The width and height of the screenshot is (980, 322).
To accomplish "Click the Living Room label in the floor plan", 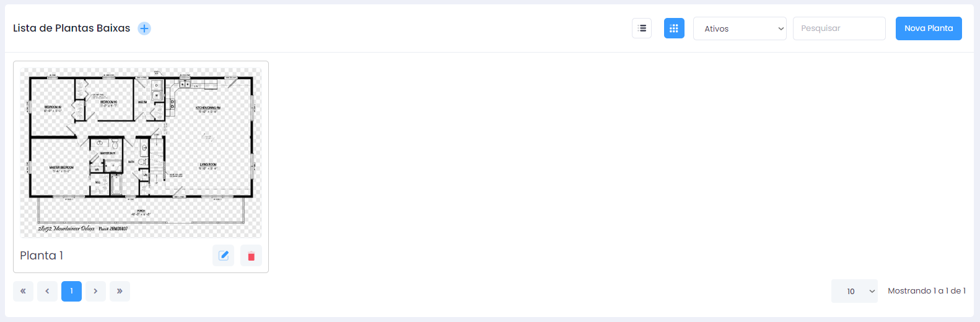I will 208,166.
